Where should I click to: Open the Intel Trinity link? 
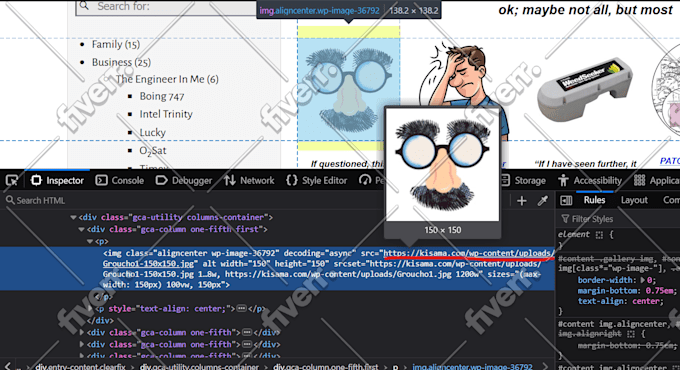pyautogui.click(x=166, y=114)
